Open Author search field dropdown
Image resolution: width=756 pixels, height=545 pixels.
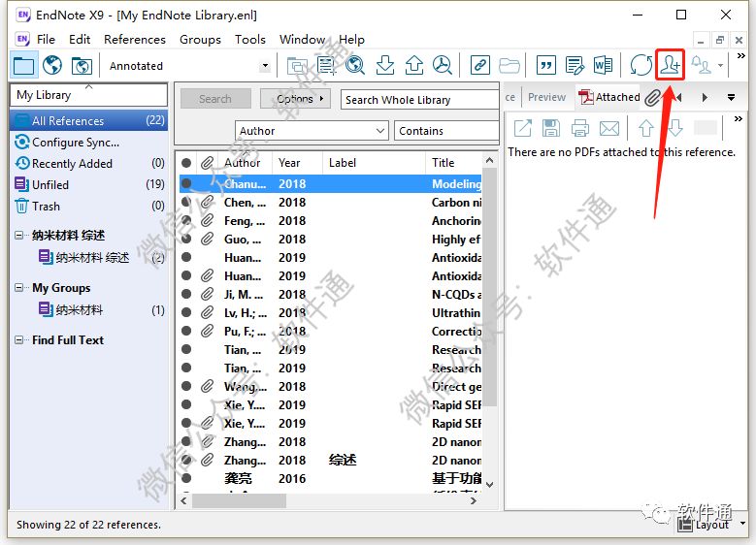point(379,131)
